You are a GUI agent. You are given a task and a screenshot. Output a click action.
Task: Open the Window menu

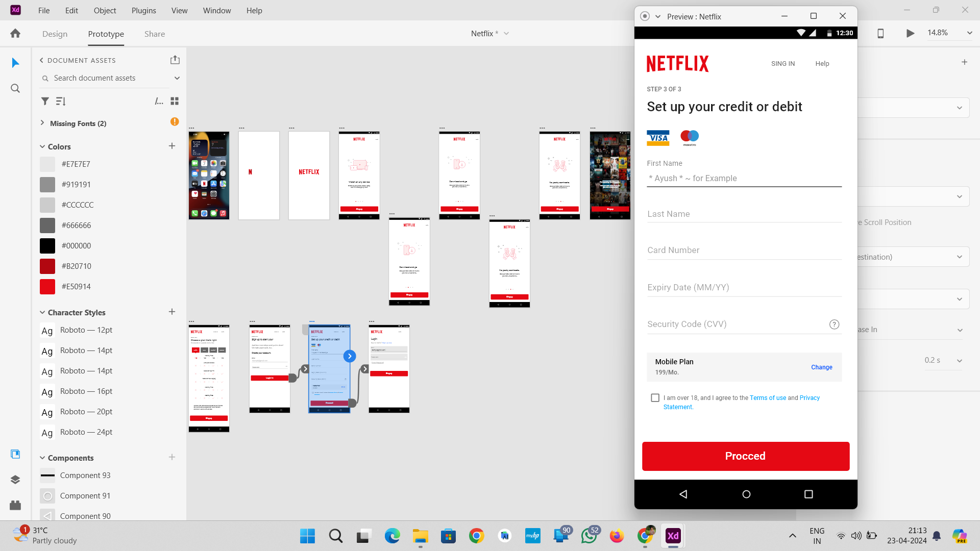coord(217,10)
